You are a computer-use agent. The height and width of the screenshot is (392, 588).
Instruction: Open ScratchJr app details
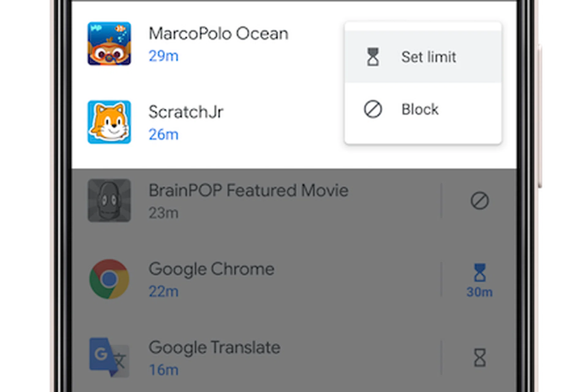[186, 112]
